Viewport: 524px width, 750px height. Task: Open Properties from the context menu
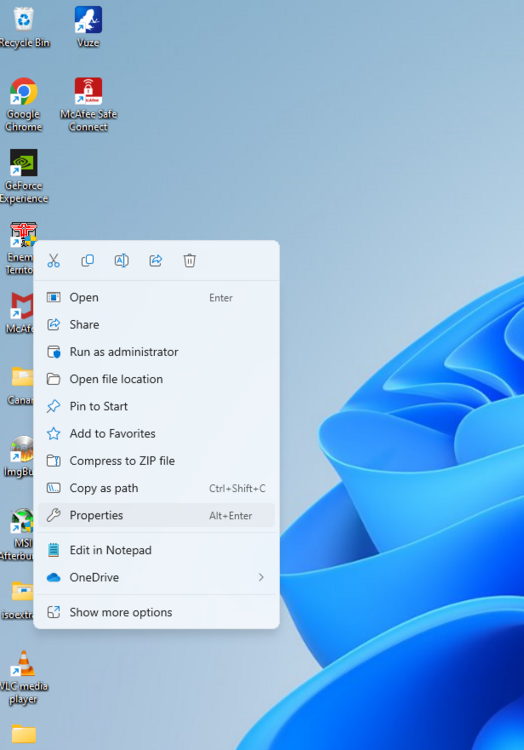pyautogui.click(x=156, y=516)
